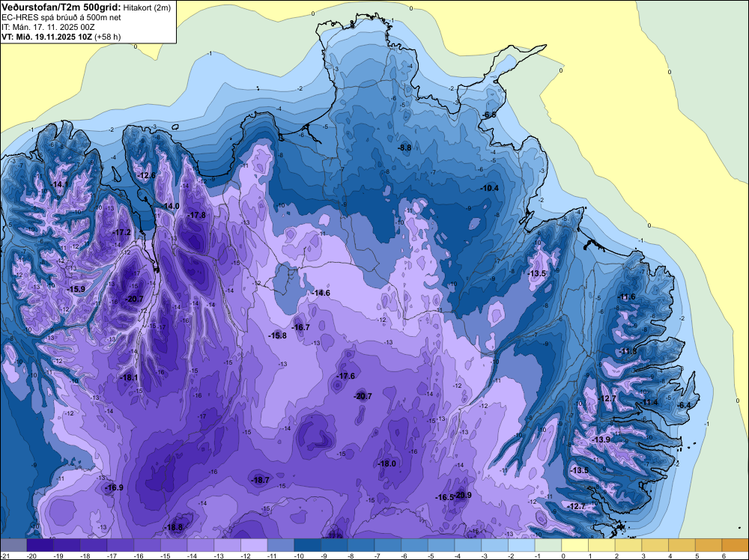The width and height of the screenshot is (749, 560).
Task: Click the -18.0 temperature value on the map
Action: pos(387,463)
